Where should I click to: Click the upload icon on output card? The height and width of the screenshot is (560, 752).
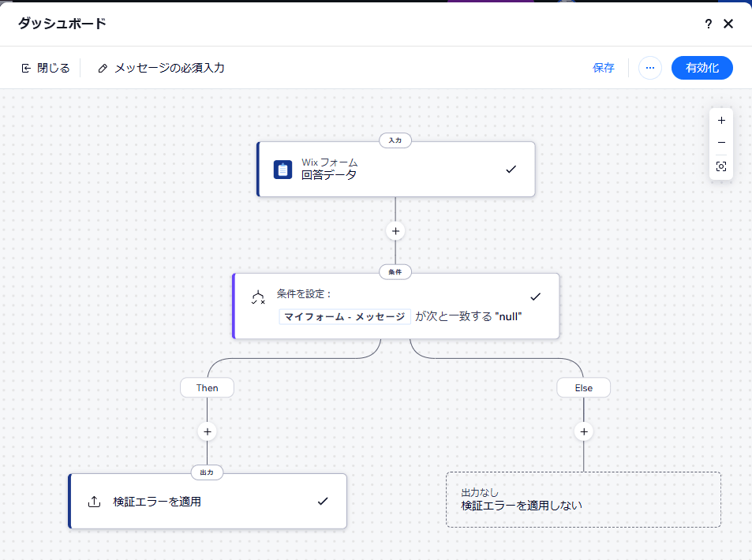pyautogui.click(x=95, y=502)
